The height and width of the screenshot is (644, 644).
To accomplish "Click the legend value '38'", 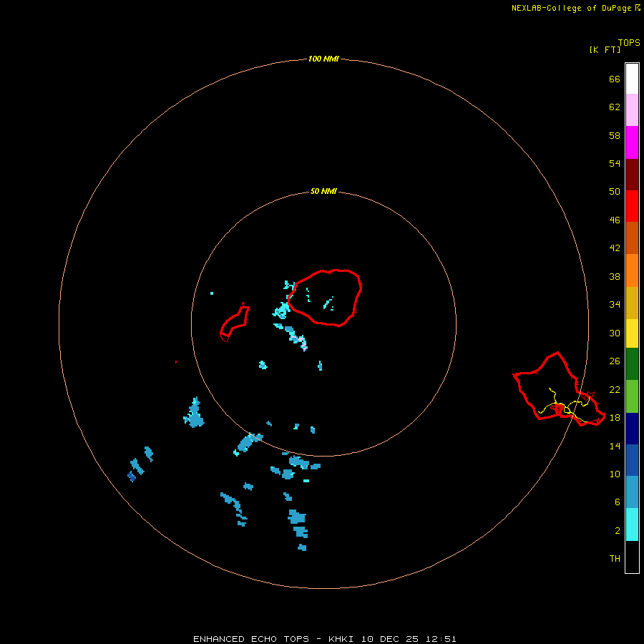I will (x=615, y=276).
